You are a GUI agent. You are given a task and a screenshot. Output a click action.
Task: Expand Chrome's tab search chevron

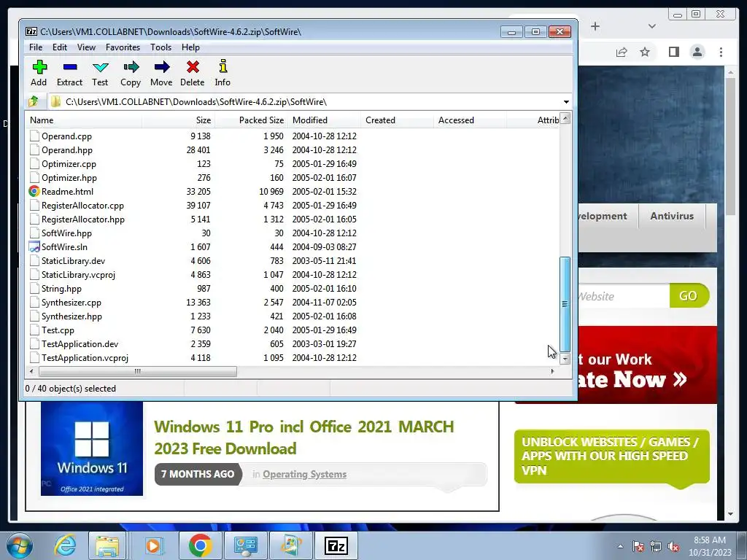pyautogui.click(x=652, y=26)
